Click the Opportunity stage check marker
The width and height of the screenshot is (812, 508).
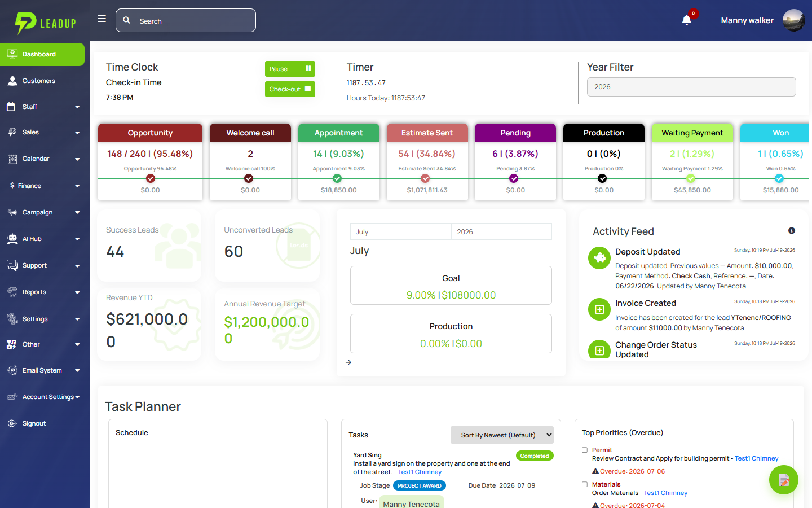pos(150,178)
